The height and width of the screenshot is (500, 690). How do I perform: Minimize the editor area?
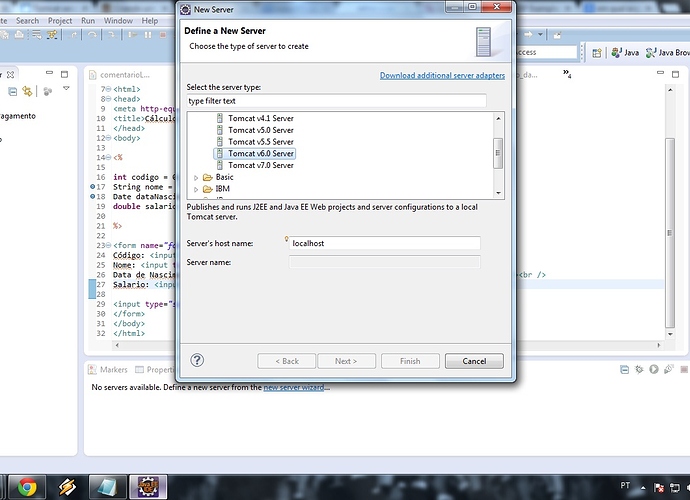coord(660,73)
